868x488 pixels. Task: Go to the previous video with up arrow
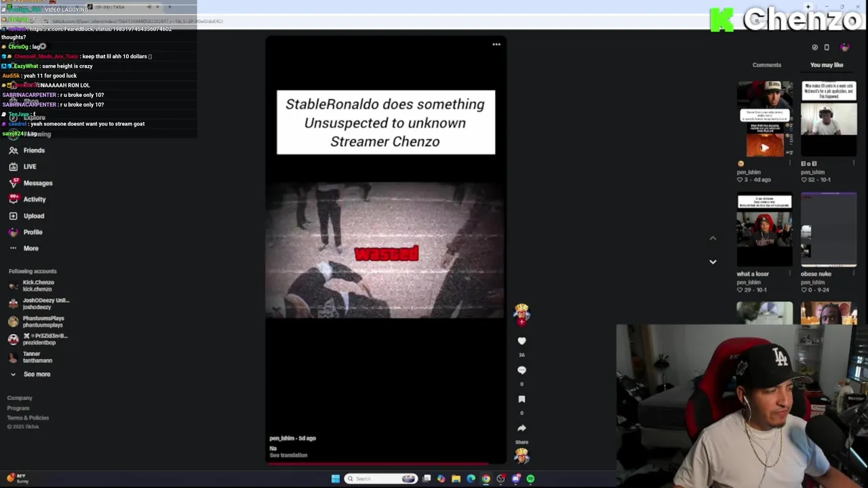pyautogui.click(x=713, y=239)
